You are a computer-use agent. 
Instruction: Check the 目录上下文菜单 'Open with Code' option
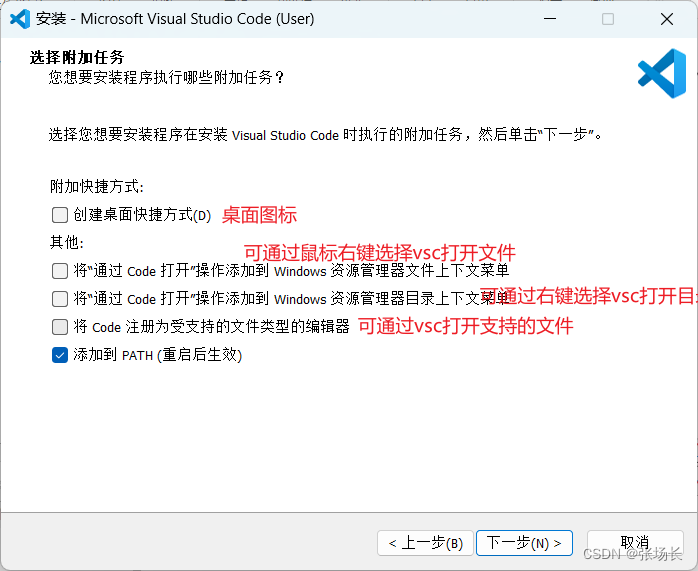click(60, 299)
